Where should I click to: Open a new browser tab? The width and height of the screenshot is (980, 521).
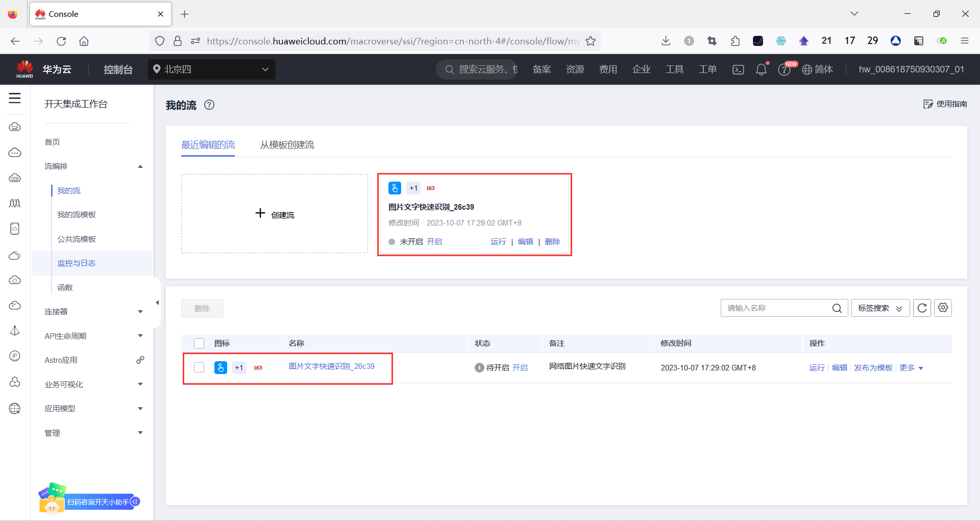pyautogui.click(x=185, y=14)
